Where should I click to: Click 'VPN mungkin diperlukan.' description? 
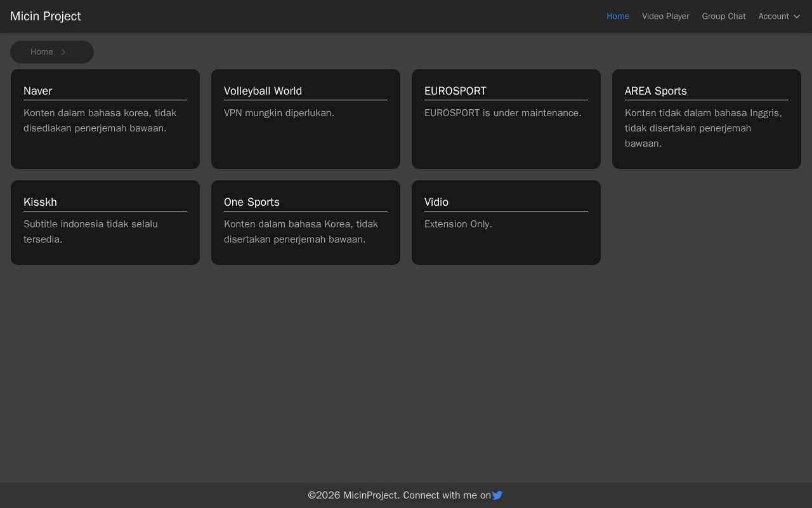[x=279, y=113]
